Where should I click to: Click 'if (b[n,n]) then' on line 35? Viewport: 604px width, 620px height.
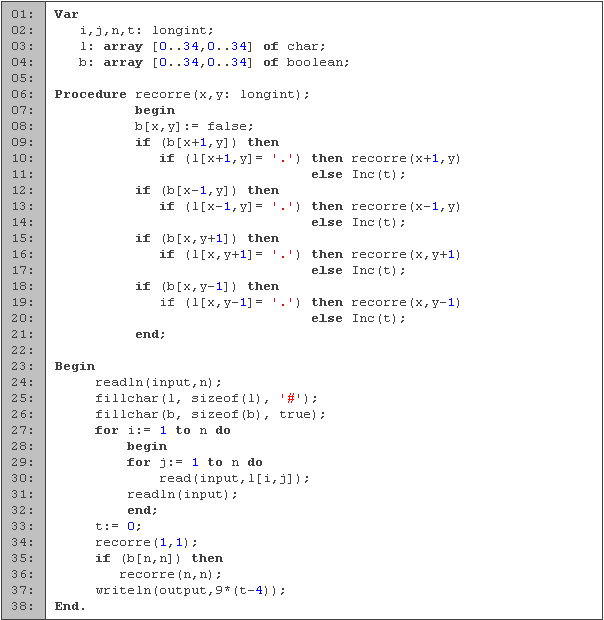pos(159,558)
